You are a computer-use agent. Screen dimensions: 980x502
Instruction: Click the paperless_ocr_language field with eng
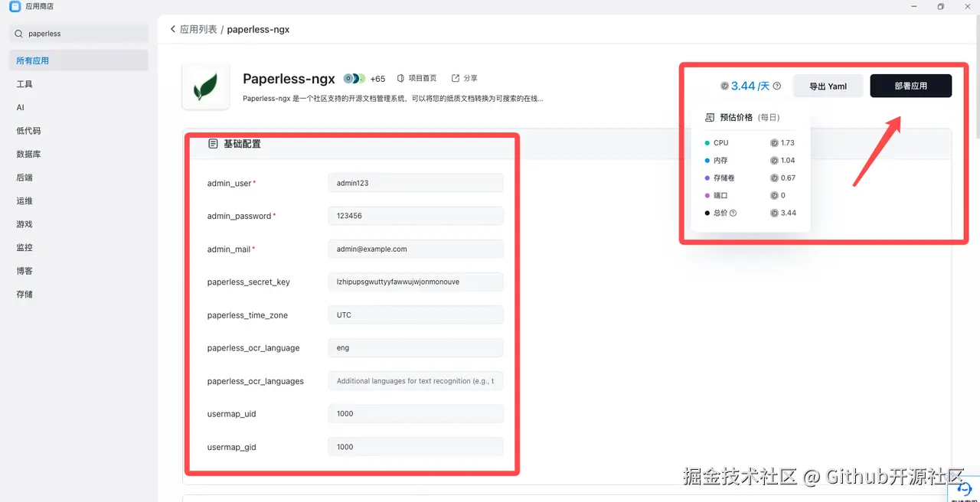pos(415,347)
